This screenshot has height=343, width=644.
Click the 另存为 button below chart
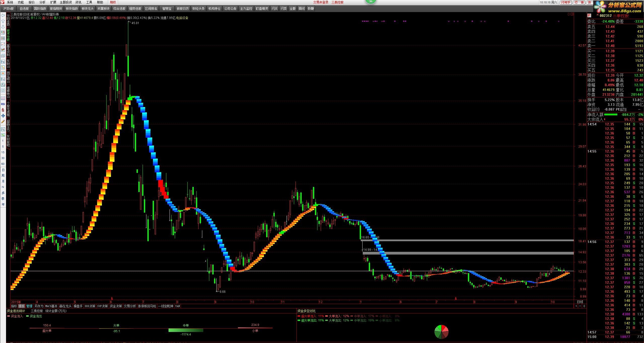click(x=39, y=306)
